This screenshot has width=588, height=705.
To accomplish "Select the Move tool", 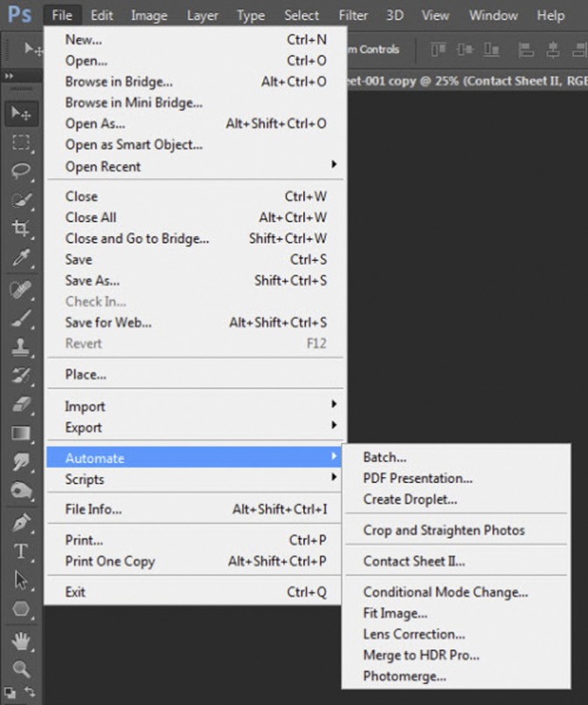I will tap(21, 114).
